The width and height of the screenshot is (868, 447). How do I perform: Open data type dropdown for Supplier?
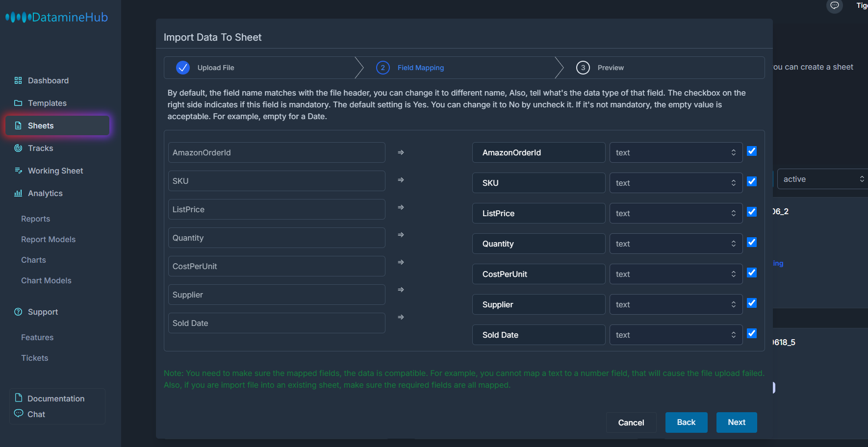click(x=676, y=304)
